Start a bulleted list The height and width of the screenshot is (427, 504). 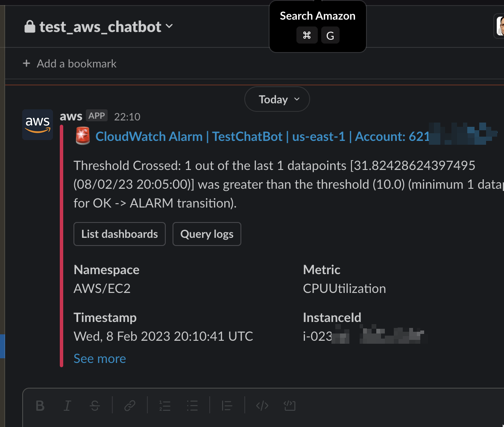(x=192, y=406)
